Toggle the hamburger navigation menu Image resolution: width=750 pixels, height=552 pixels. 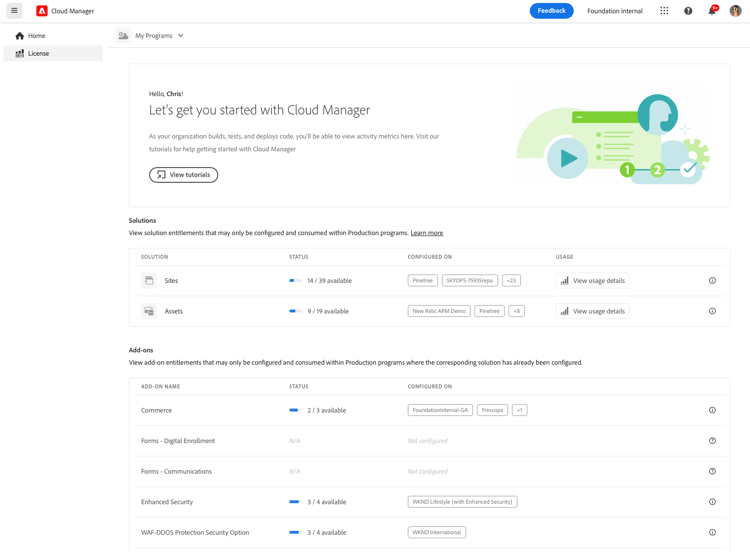(x=14, y=11)
